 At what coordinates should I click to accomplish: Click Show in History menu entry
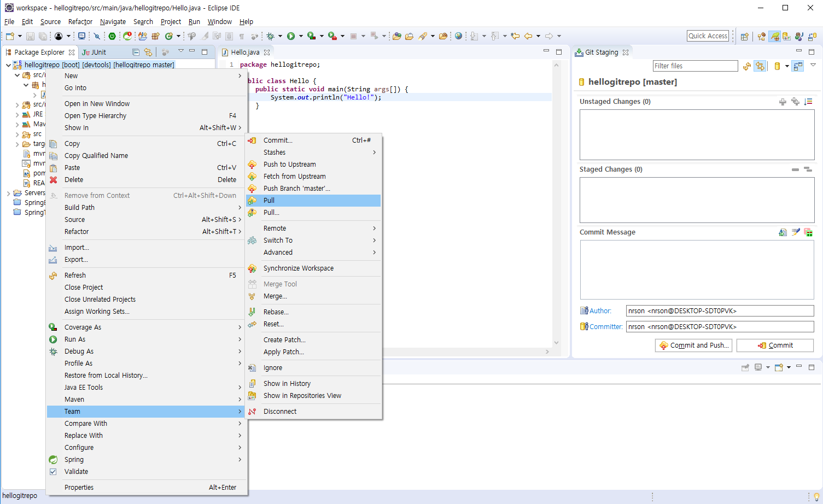[x=313, y=384]
